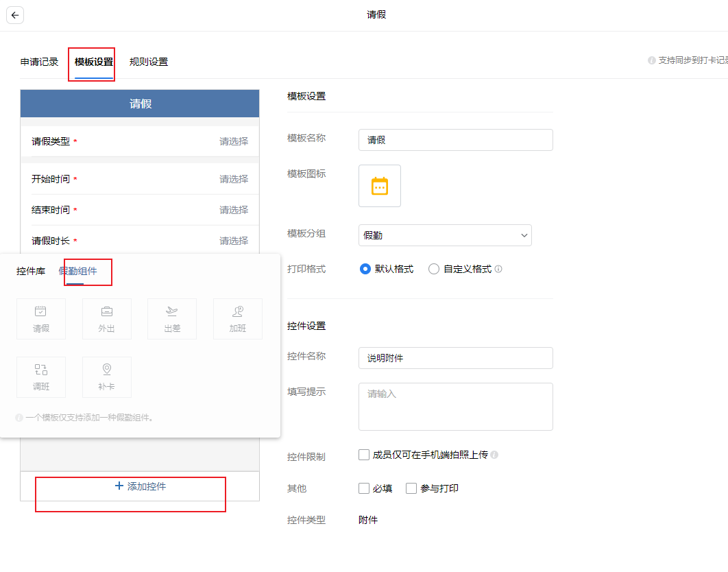The image size is (728, 572).
Task: Enable 成员仅可在手机端拍照上传 checkbox
Action: (364, 455)
